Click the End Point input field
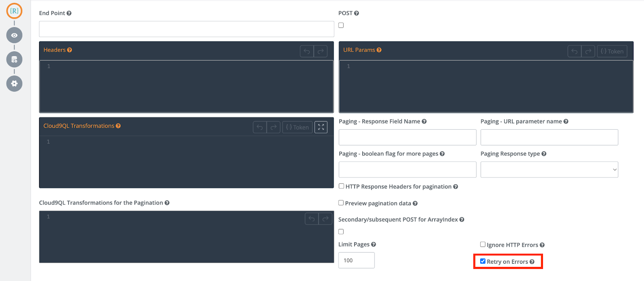The height and width of the screenshot is (281, 644). (x=186, y=29)
